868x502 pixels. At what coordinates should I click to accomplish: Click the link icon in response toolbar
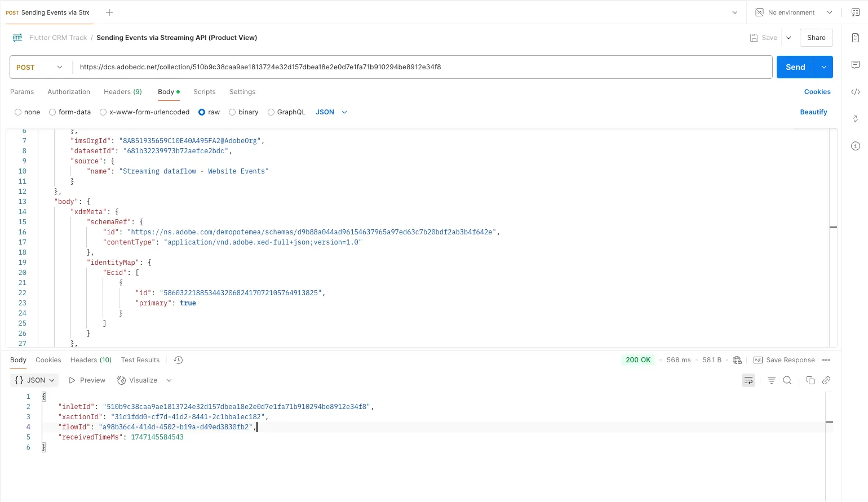tap(826, 380)
